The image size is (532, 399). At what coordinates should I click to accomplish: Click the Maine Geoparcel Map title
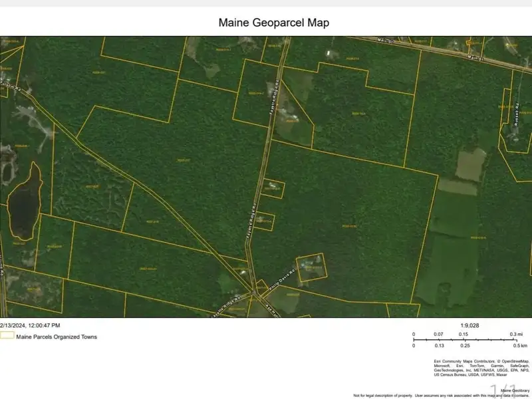coord(273,23)
